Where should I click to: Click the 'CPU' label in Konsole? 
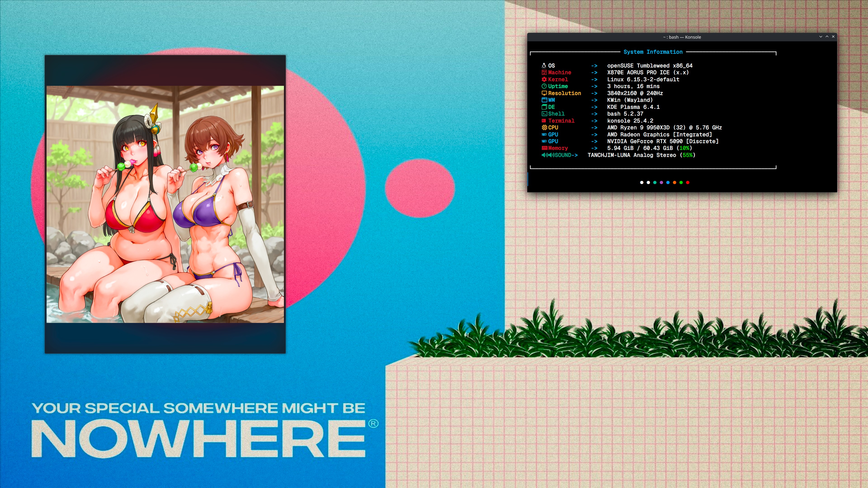(553, 128)
